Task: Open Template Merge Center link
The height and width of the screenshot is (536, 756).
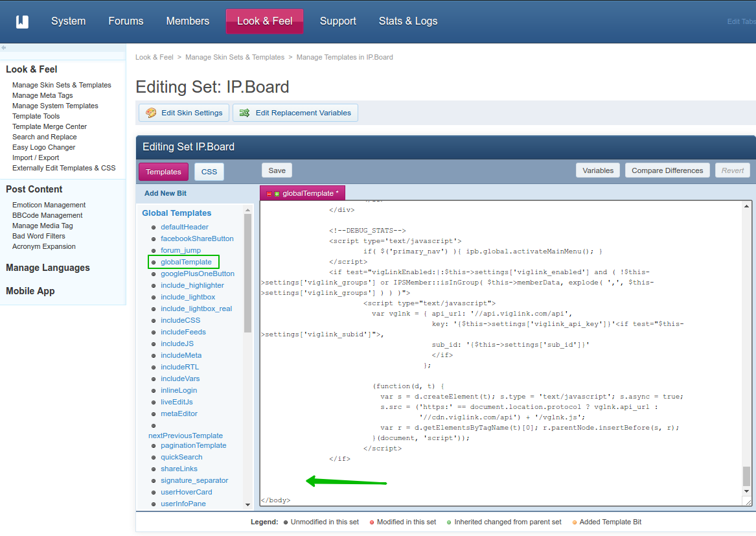Action: pos(49,126)
